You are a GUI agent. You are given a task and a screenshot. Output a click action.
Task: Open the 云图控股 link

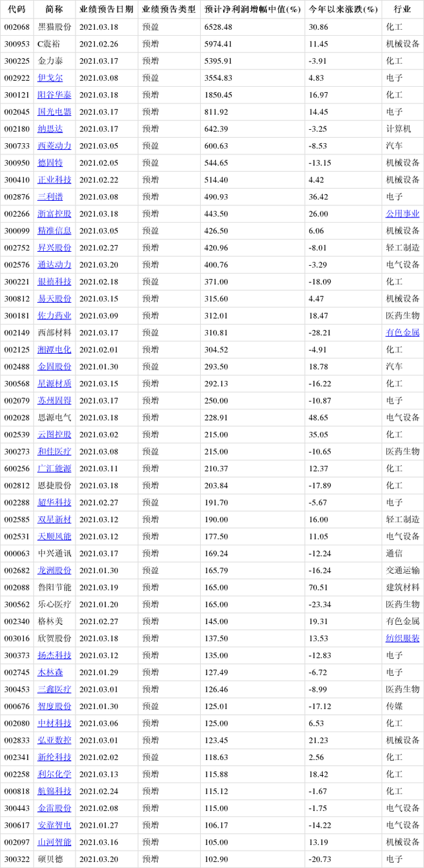click(x=54, y=435)
